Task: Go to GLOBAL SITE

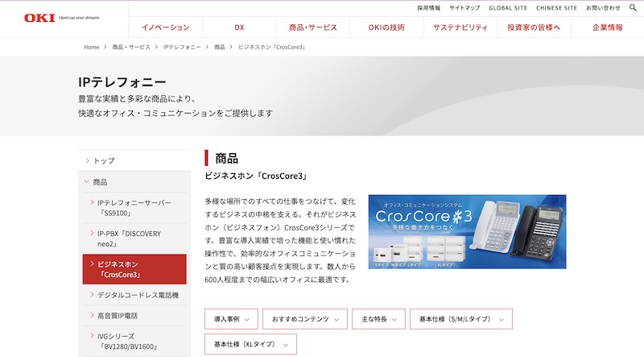Action: tap(508, 8)
